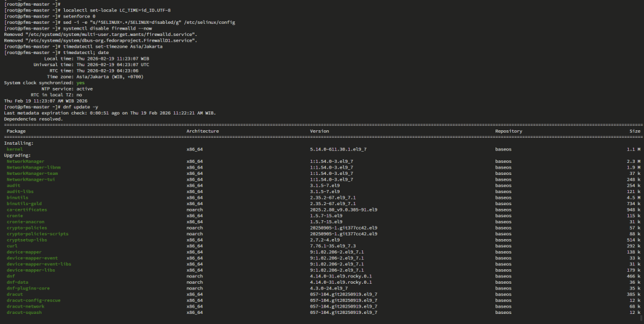The image size is (644, 324).
Task: Click the ca-certificates package name
Action: 26,210
